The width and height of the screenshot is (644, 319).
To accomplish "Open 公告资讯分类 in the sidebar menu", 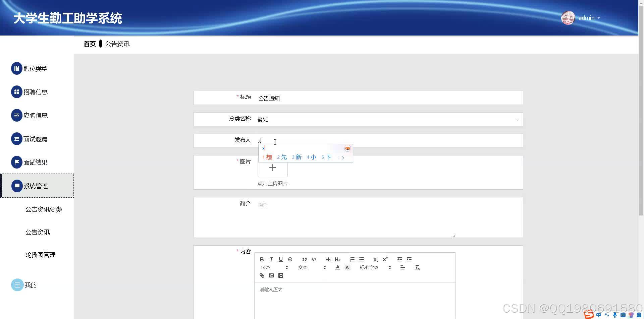I will 44,209.
